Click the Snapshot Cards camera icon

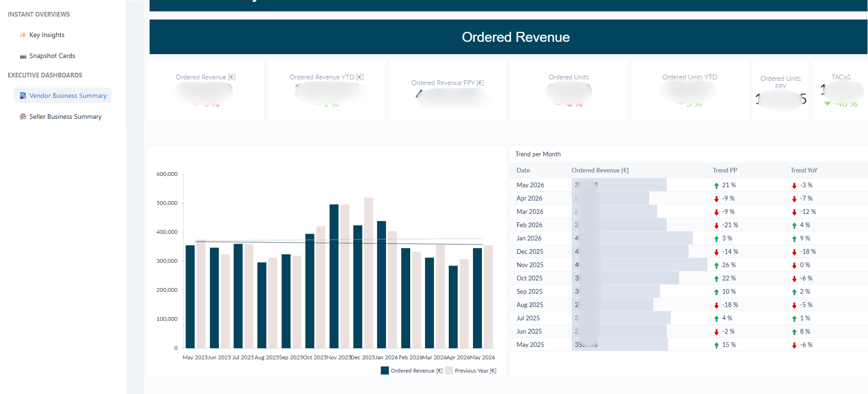coord(23,56)
